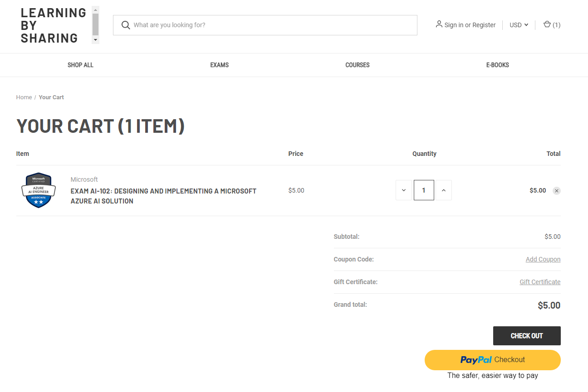This screenshot has height=392, width=588.
Task: Click the search magnifier icon
Action: point(126,25)
